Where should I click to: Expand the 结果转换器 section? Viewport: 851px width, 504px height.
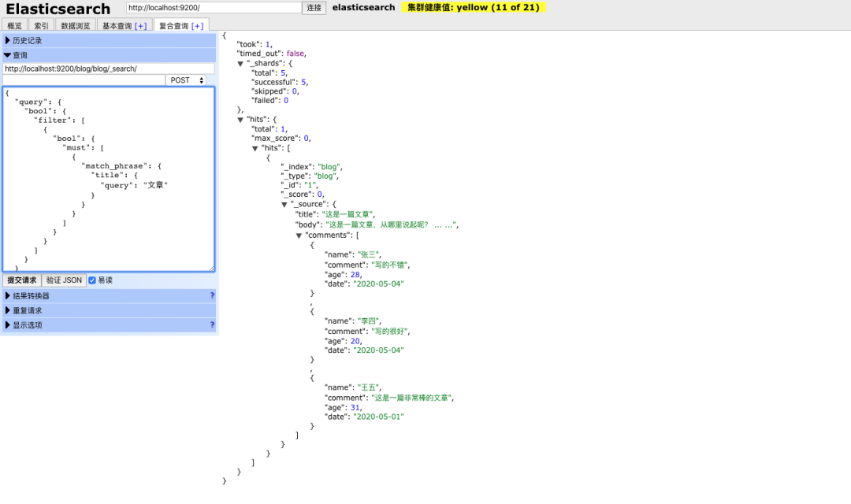pyautogui.click(x=109, y=296)
